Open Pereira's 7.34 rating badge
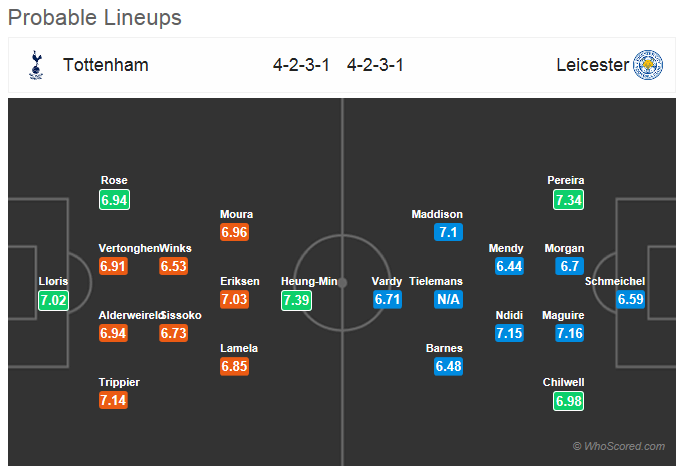682x466 pixels. click(x=568, y=200)
